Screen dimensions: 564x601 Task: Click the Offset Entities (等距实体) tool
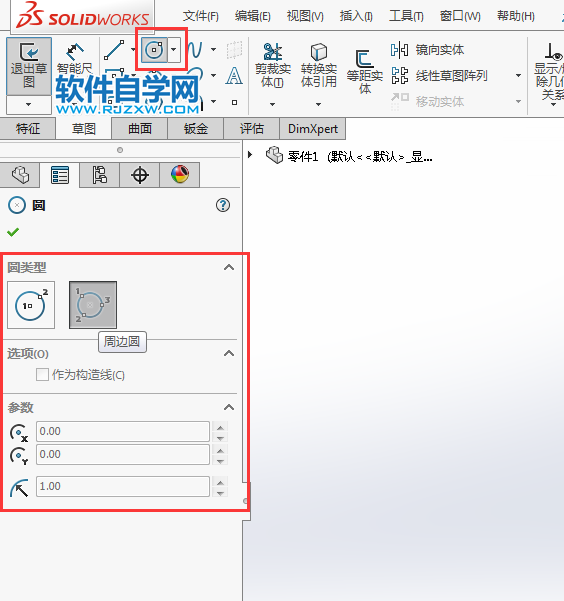pos(365,72)
